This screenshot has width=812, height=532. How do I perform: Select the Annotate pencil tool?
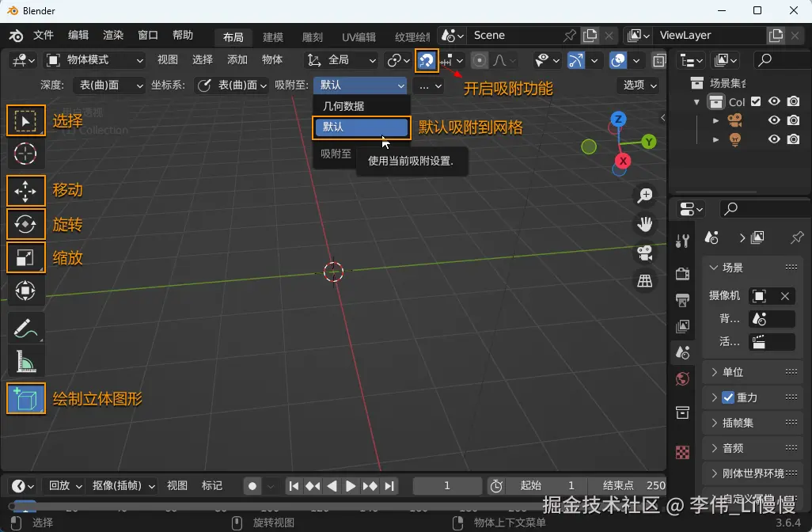coord(25,328)
